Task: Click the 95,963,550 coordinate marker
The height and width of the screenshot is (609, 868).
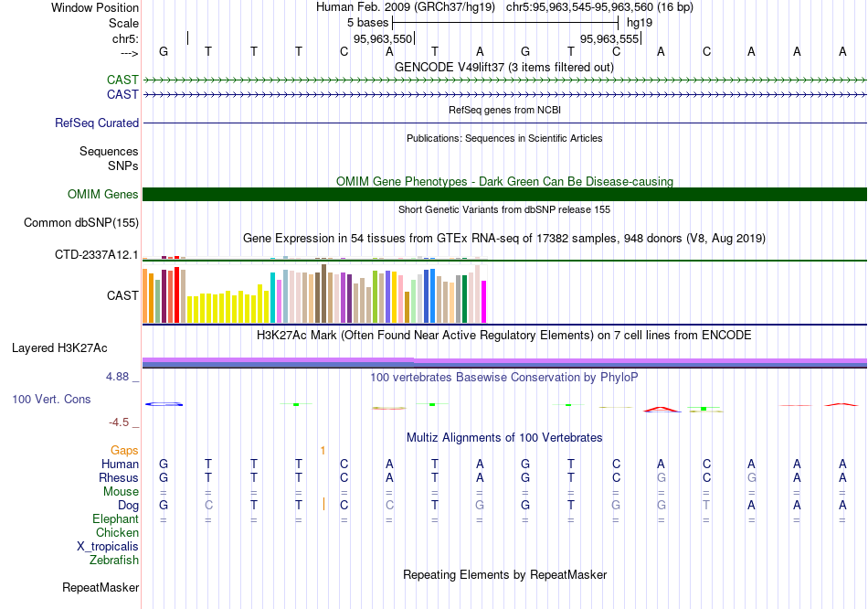Action: (x=383, y=38)
